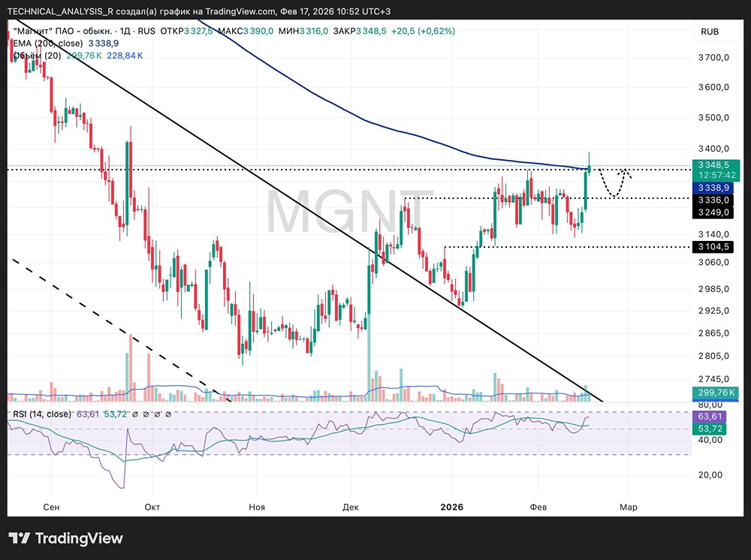Click the 2026 year label on time axis

(x=451, y=507)
